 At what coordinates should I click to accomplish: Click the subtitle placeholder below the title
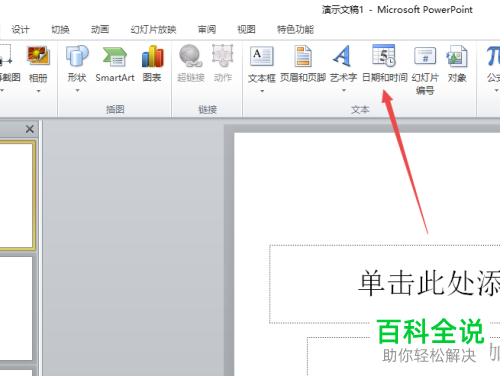point(403,356)
